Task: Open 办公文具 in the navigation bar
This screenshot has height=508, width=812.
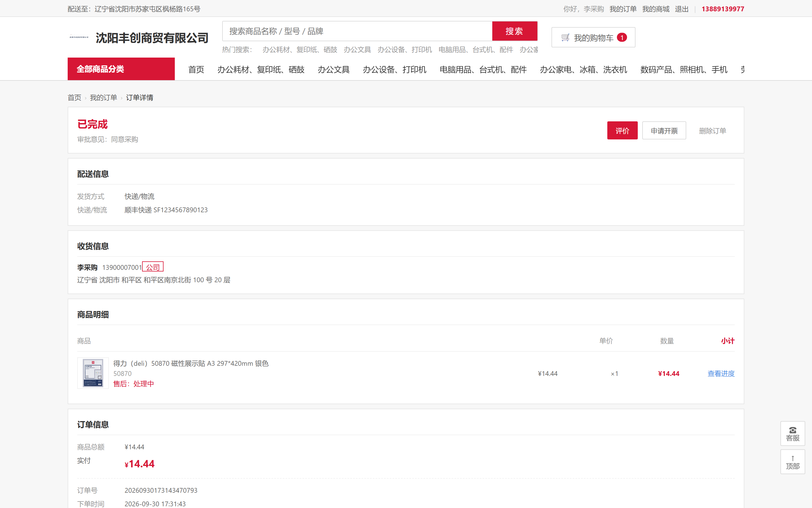Action: click(334, 69)
